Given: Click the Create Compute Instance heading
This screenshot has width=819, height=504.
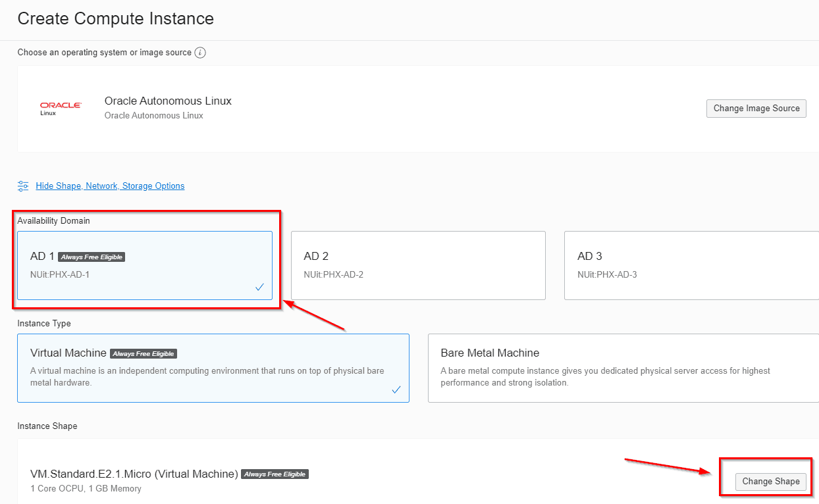Looking at the screenshot, I should coord(116,18).
